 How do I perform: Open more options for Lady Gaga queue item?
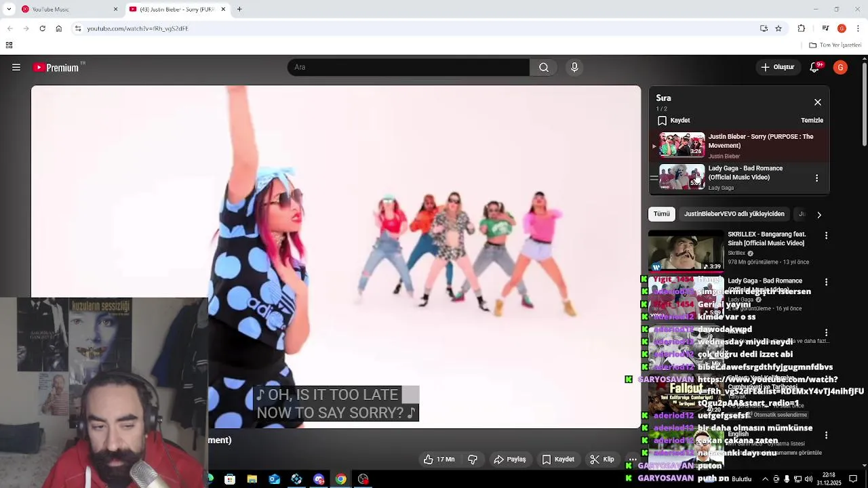click(x=816, y=178)
